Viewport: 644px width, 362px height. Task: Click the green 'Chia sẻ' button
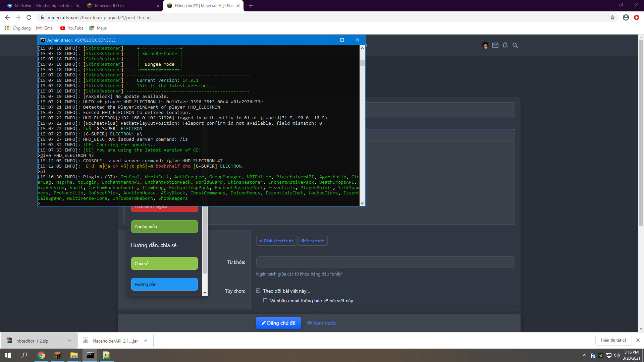pyautogui.click(x=164, y=263)
